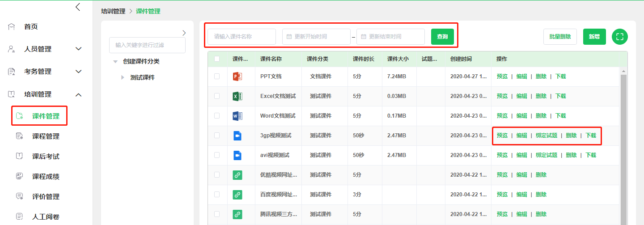Open the 更新结束时间 date picker
Image resolution: width=644 pixels, height=225 pixels.
(390, 37)
